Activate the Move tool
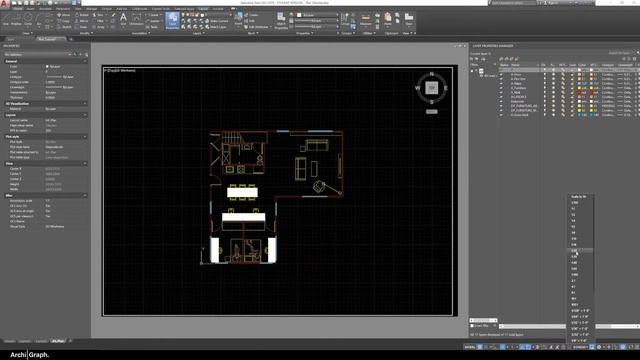The width and height of the screenshot is (640, 360). (x=63, y=15)
